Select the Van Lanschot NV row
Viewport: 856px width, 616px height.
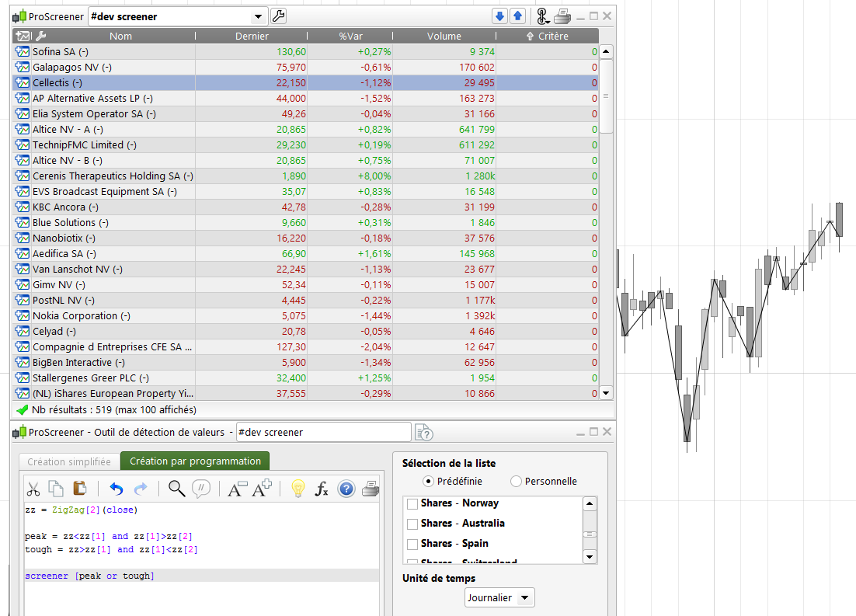coord(306,270)
